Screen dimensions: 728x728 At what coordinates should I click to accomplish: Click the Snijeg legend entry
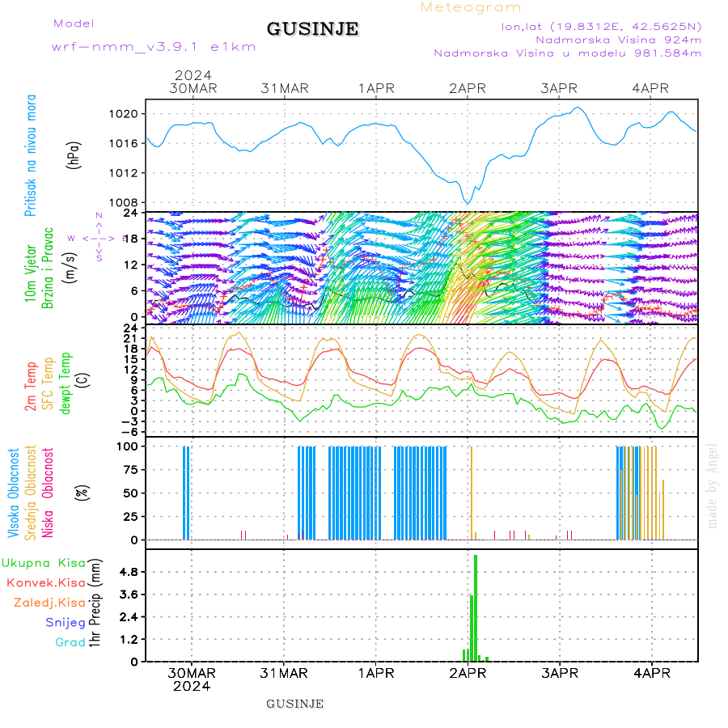coord(66,622)
